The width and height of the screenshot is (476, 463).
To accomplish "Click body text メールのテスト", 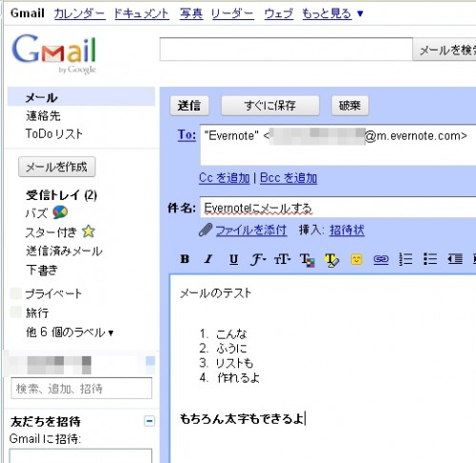I will tap(216, 292).
